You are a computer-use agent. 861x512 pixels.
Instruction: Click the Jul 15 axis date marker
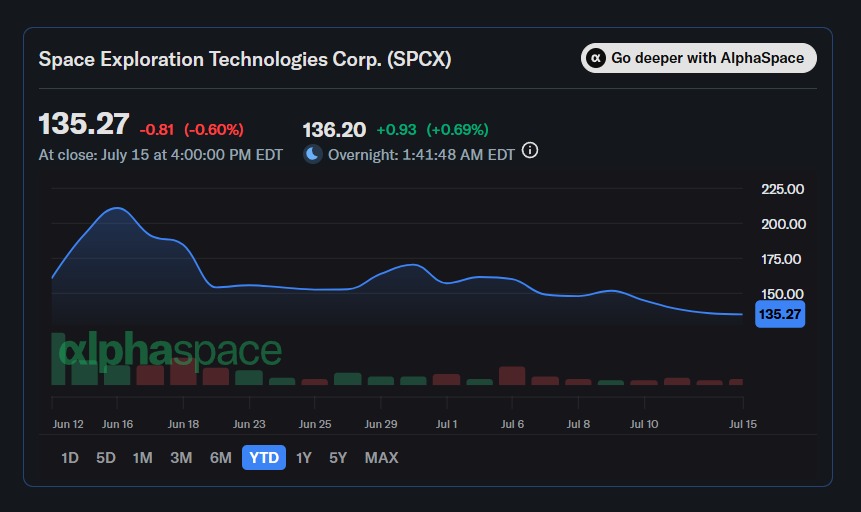click(742, 424)
